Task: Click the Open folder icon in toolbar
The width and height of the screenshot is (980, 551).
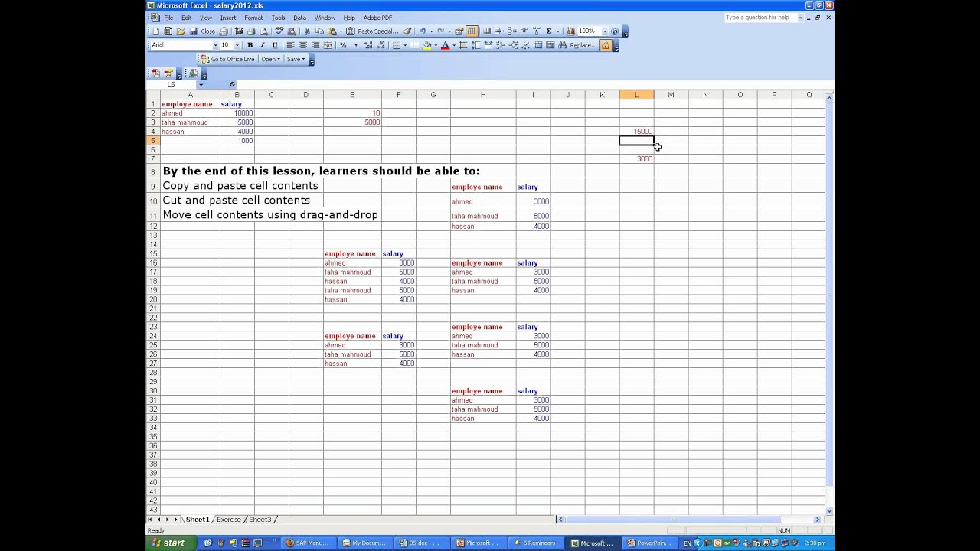Action: click(x=181, y=31)
